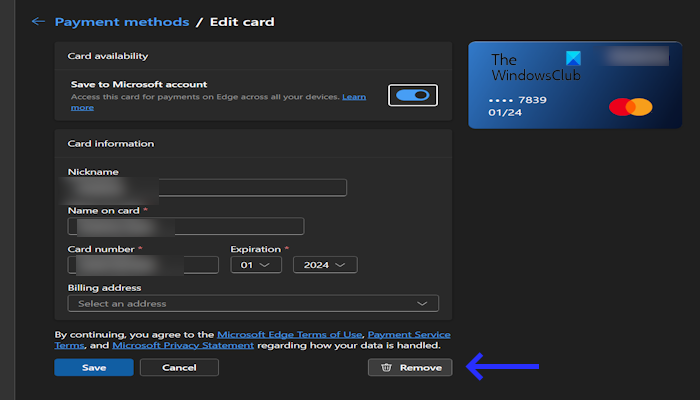Image resolution: width=700 pixels, height=400 pixels.
Task: Expand the Billing address Select an address dropdown
Action: pos(253,304)
